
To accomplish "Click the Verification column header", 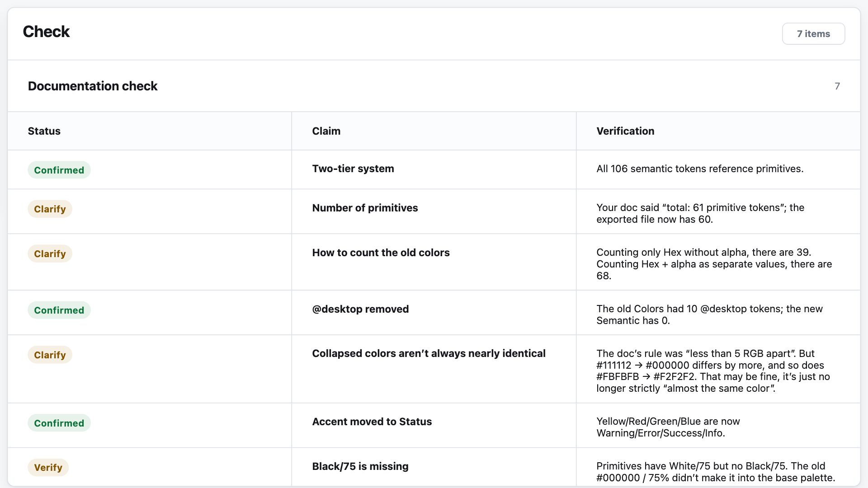I will coord(625,131).
